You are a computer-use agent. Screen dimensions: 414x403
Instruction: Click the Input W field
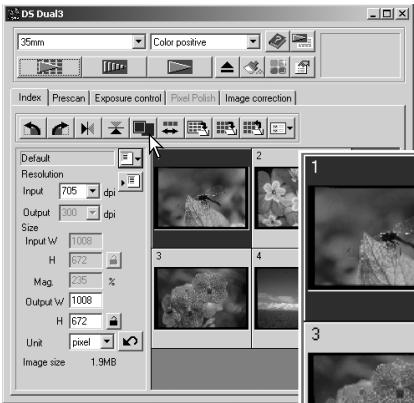coord(86,241)
